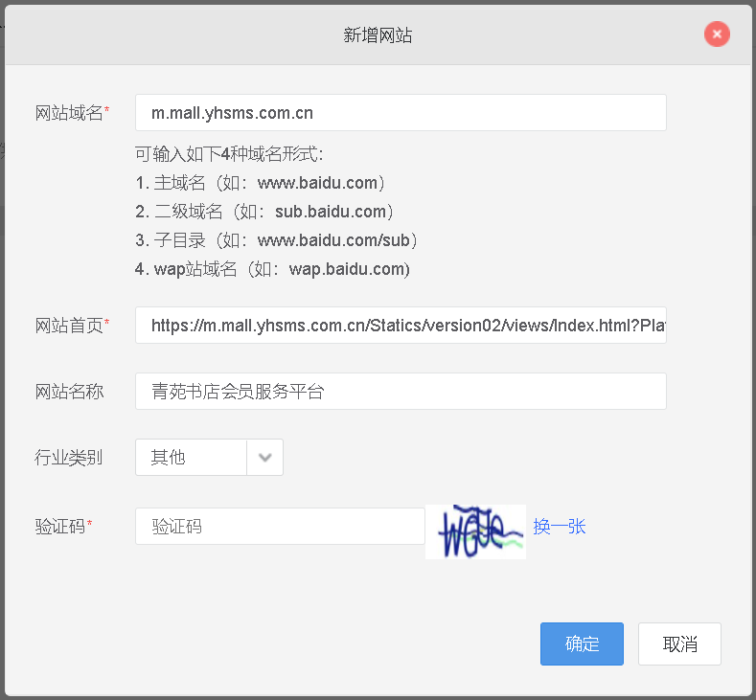The height and width of the screenshot is (700, 756).
Task: Click into the 网站首页 URL field
Action: [x=401, y=326]
